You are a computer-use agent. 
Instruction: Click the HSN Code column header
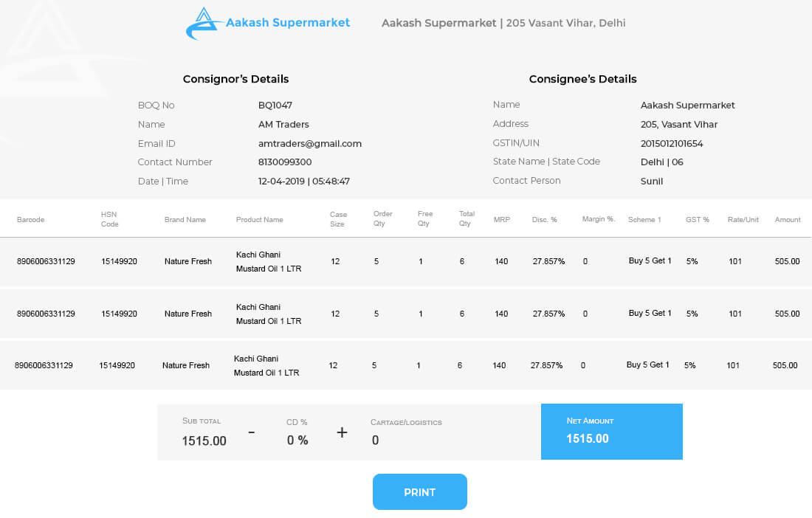[x=110, y=219]
